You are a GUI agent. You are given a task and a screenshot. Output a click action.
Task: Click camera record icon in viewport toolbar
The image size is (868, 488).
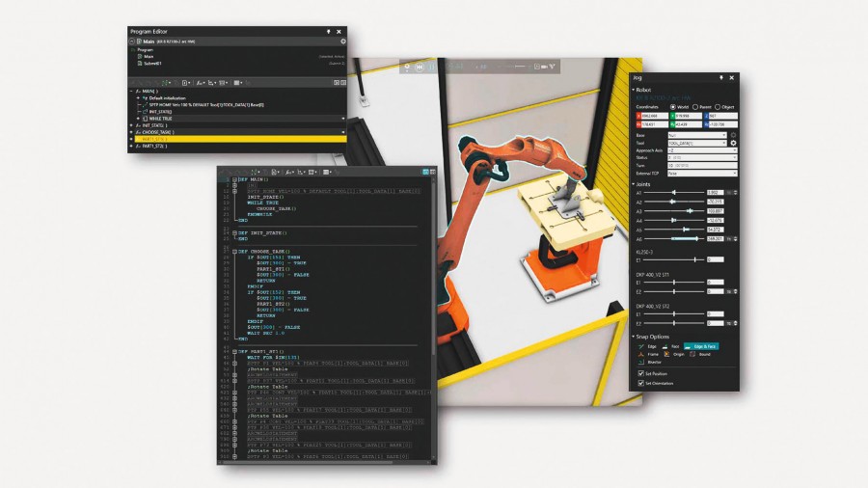(x=544, y=67)
